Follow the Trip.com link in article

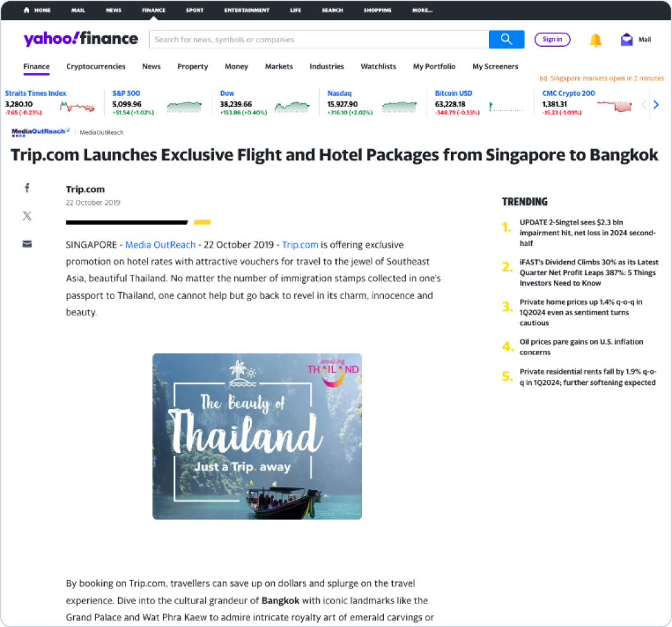click(300, 245)
